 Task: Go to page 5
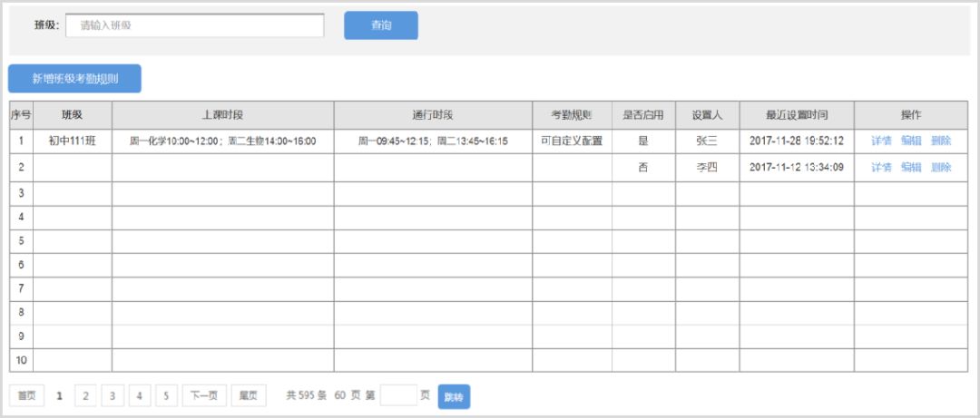(166, 395)
